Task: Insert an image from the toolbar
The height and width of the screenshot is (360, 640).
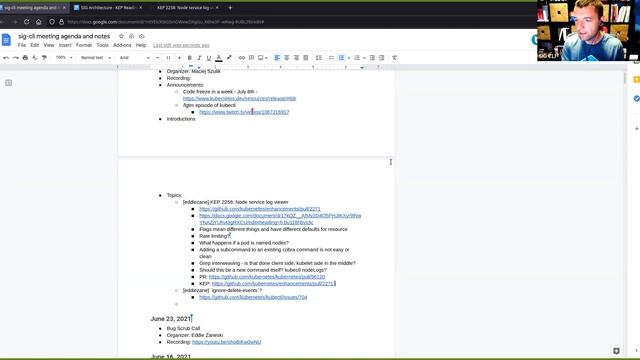Action: (x=260, y=58)
